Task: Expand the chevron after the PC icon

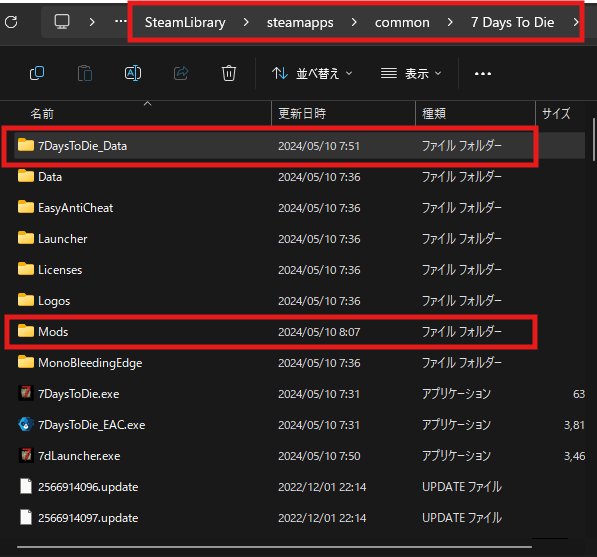Action: pos(92,22)
